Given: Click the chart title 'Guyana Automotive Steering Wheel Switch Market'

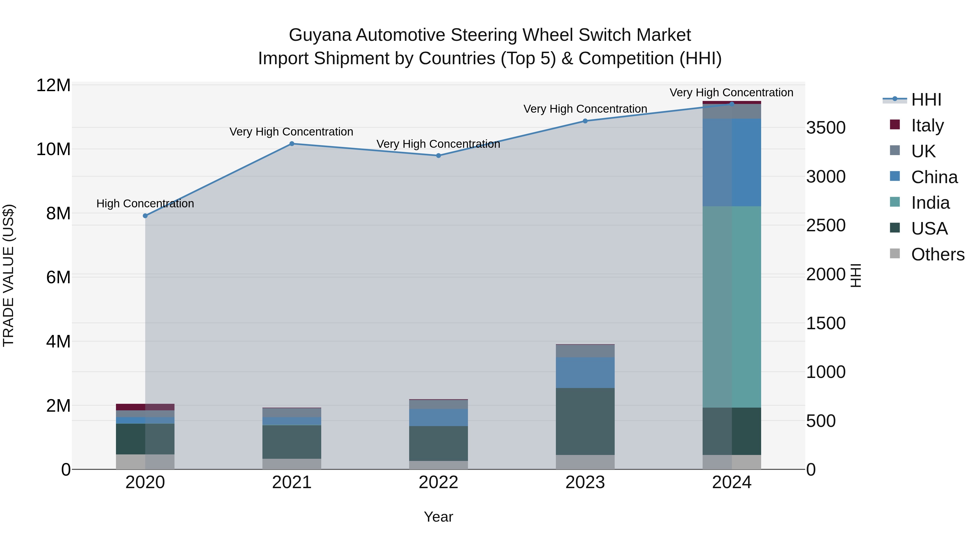Looking at the screenshot, I should point(490,35).
